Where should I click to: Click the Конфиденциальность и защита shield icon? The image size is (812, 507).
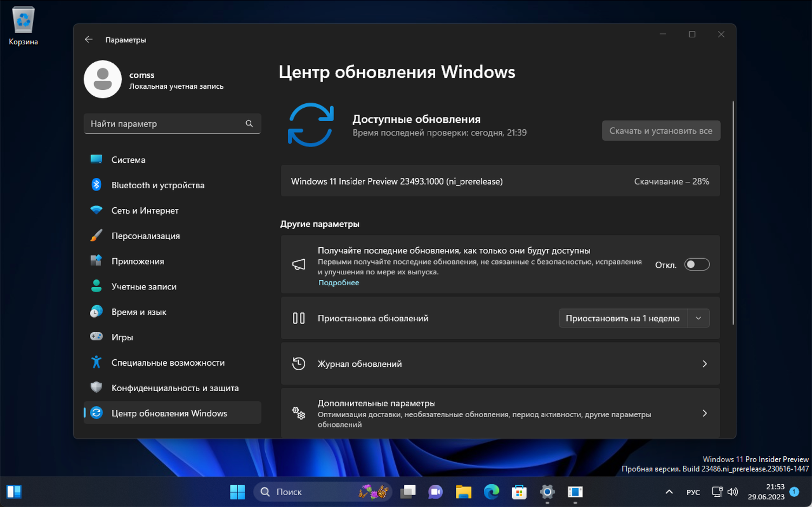point(96,387)
